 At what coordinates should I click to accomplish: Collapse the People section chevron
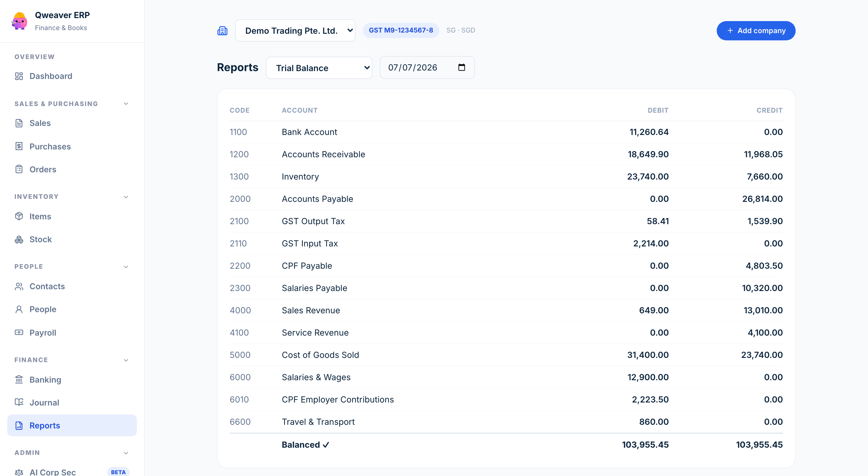pyautogui.click(x=126, y=267)
